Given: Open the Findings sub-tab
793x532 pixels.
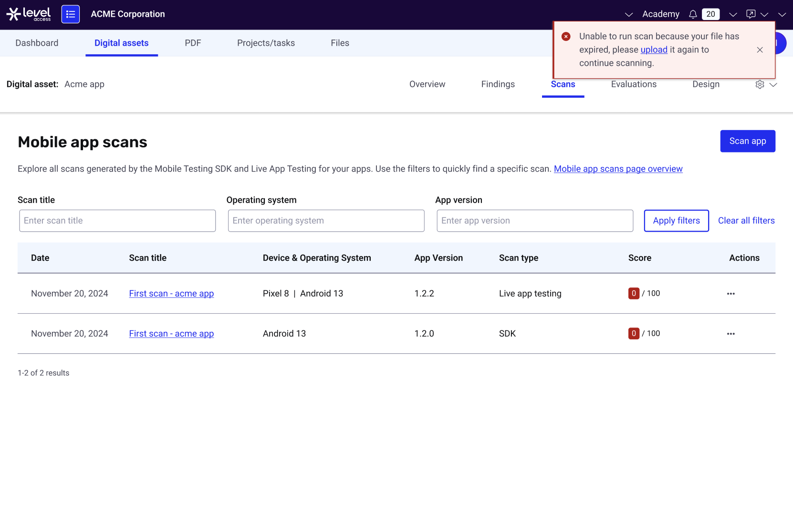Looking at the screenshot, I should pos(498,84).
